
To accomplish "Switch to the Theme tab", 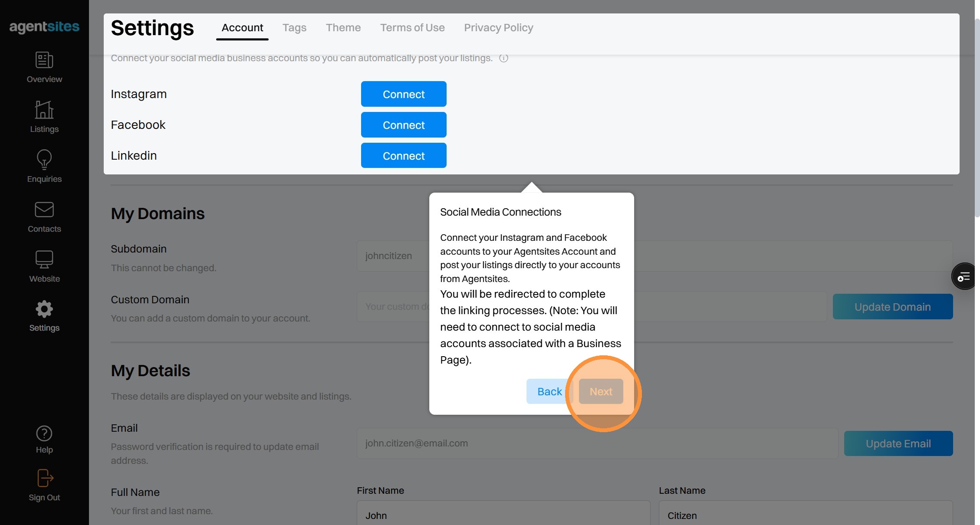I will pyautogui.click(x=343, y=28).
